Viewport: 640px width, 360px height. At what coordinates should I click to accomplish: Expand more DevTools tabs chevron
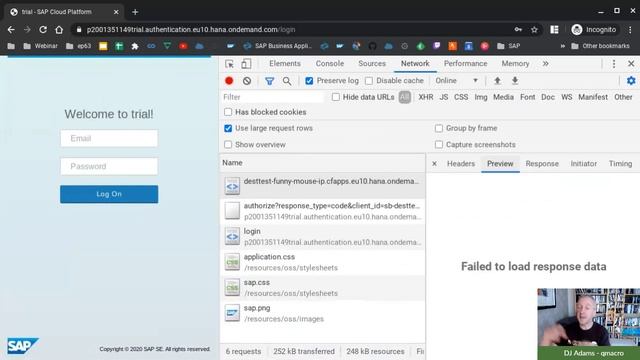click(x=545, y=64)
